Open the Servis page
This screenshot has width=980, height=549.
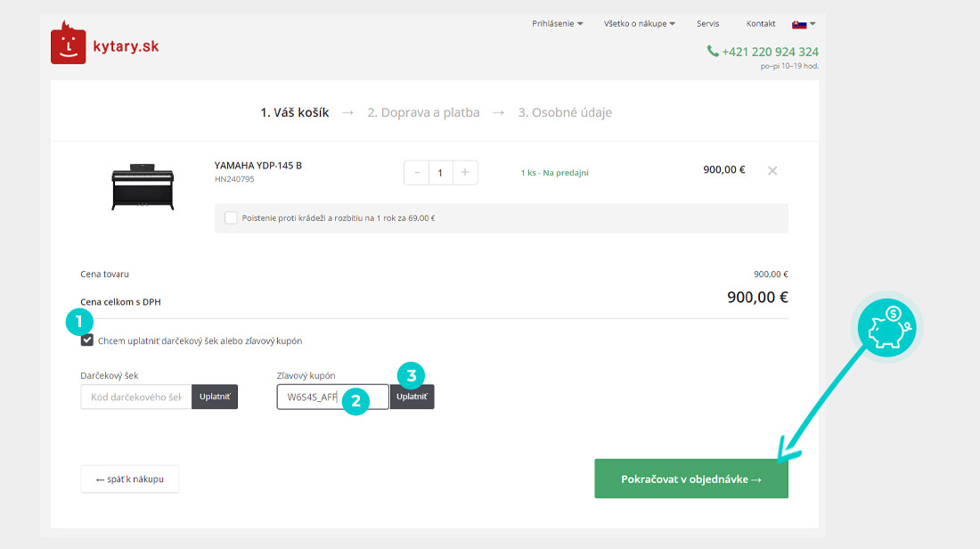click(x=708, y=24)
